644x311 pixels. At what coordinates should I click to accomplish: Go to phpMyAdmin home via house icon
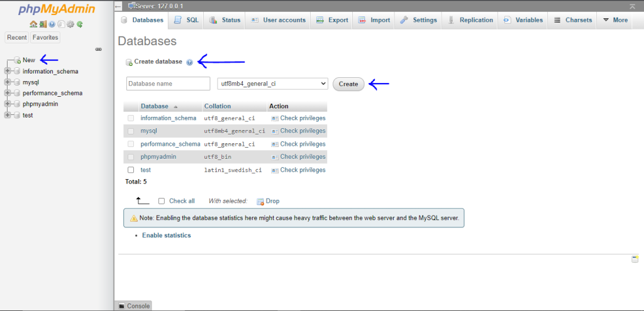pos(33,25)
